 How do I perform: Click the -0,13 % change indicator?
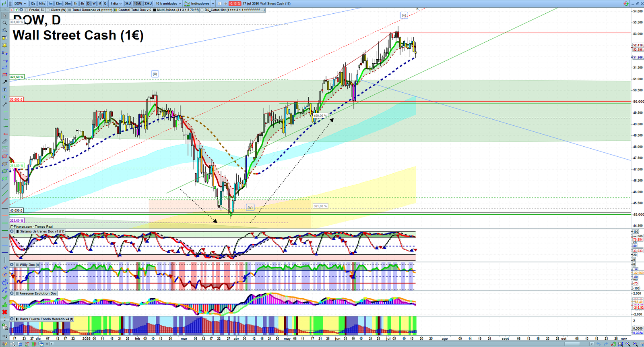click(235, 4)
